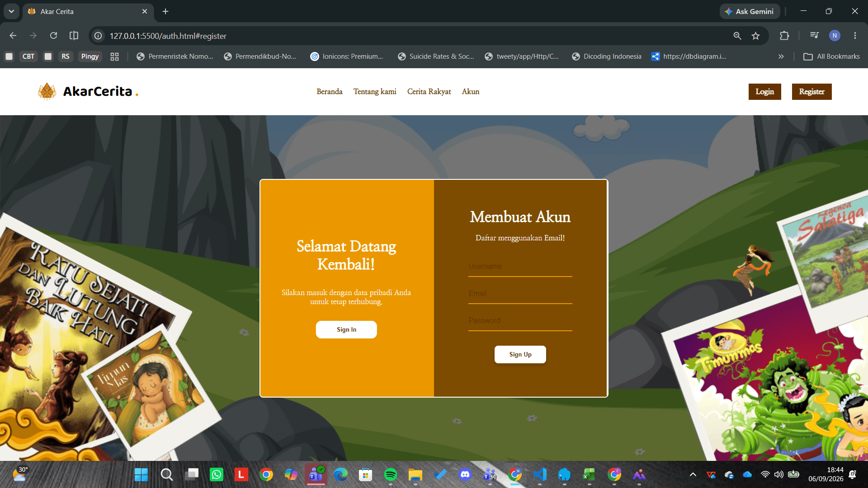
Task: Open the weather widget showing 30°
Action: 20,474
